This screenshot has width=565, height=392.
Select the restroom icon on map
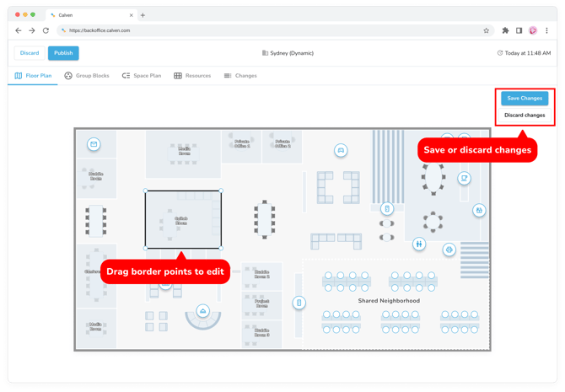pos(419,244)
